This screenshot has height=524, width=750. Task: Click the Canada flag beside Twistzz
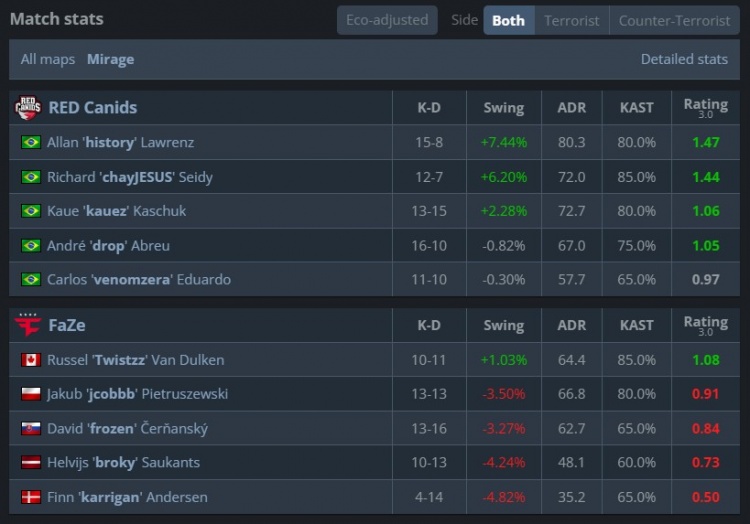30,360
